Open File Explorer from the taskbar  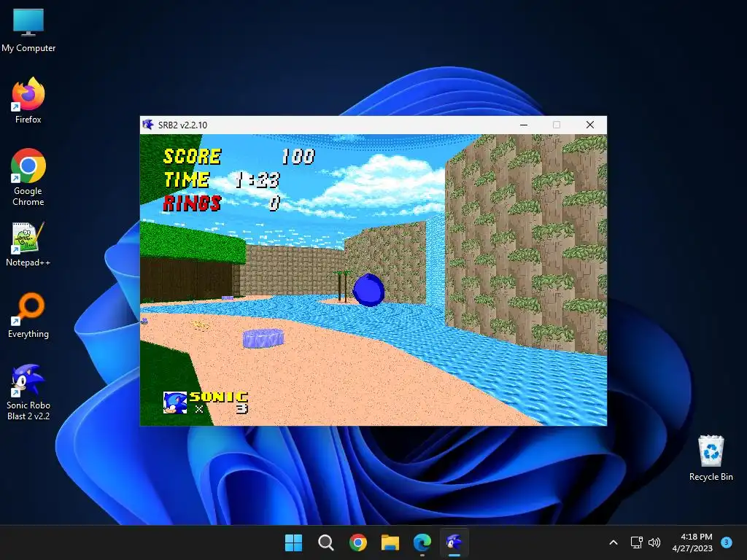[x=390, y=542]
